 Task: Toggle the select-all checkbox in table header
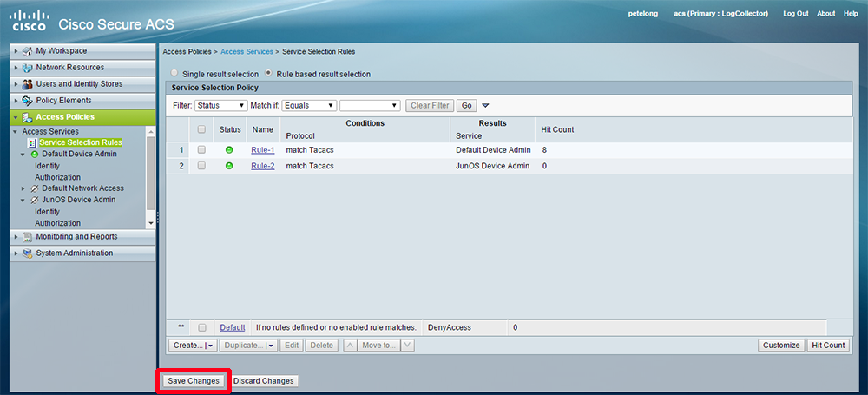click(x=201, y=129)
